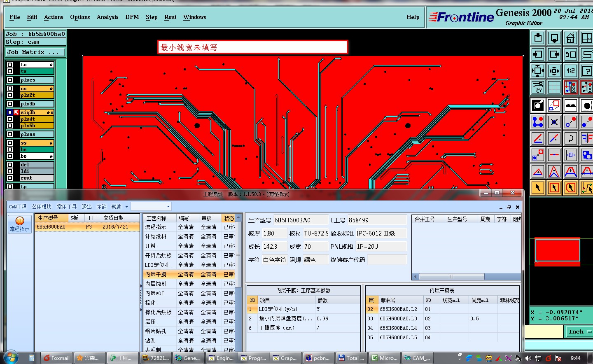Open the Analysis menu

[x=107, y=17]
